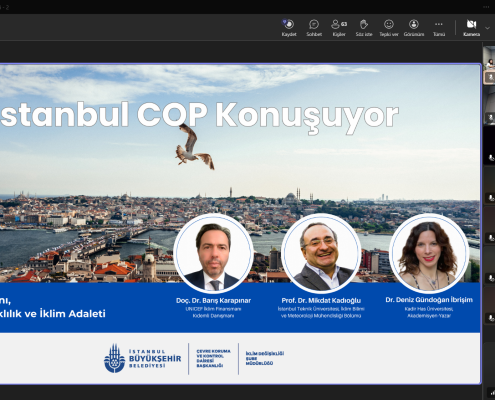Start recording with the Kaydet icon
Image resolution: width=495 pixels, height=400 pixels.
click(289, 24)
